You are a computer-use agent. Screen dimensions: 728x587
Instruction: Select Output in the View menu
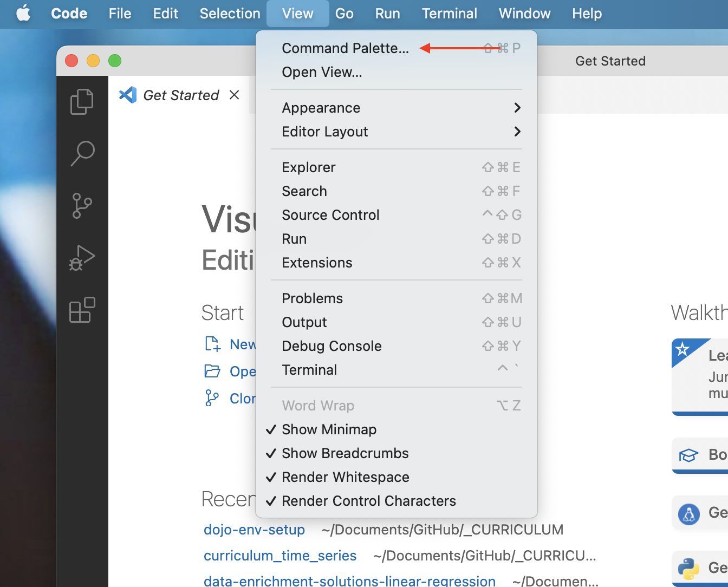(396, 322)
